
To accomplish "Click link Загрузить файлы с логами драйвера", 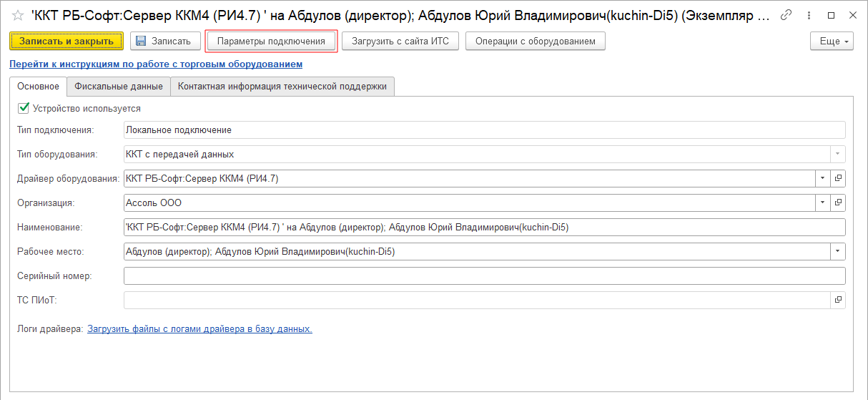I will coord(199,329).
